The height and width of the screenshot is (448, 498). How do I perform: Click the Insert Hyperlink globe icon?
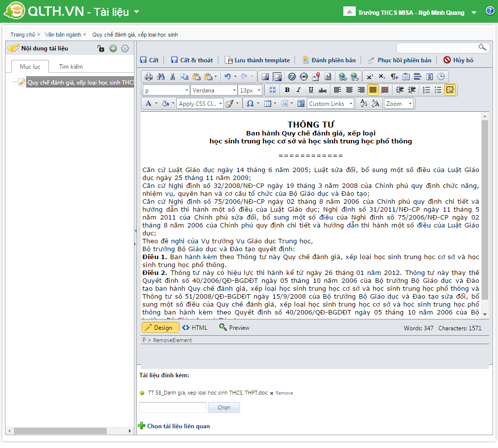[343, 77]
